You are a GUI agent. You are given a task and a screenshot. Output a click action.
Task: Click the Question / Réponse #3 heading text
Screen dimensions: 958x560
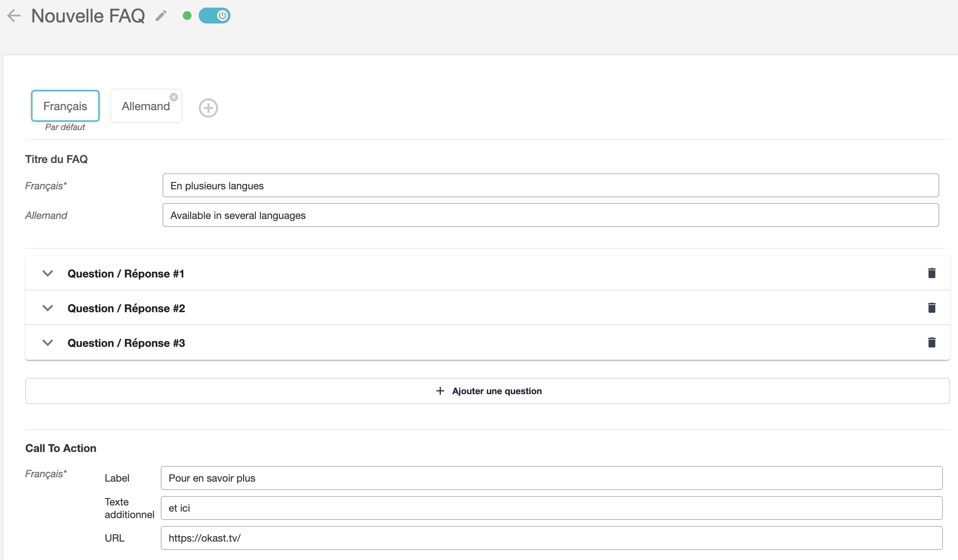click(126, 343)
